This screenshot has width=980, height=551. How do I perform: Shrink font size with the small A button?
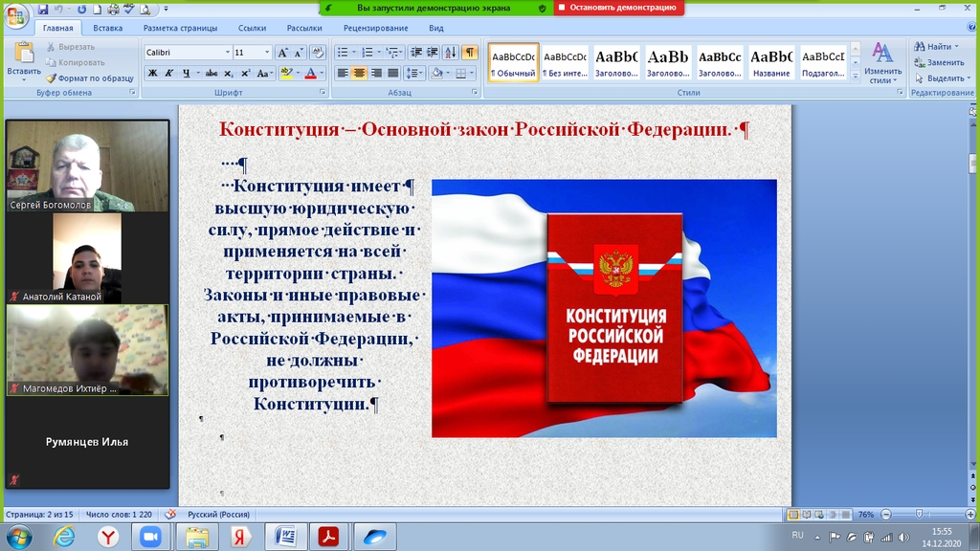tap(299, 53)
